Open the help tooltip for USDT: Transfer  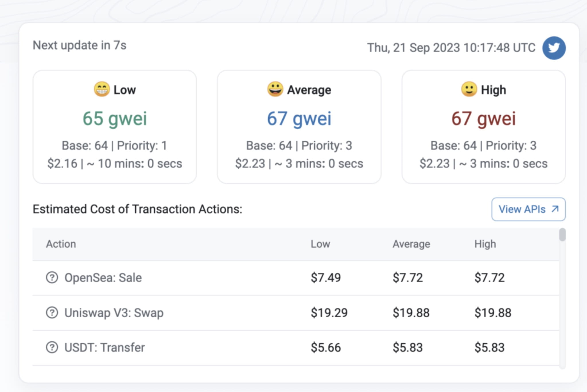pyautogui.click(x=52, y=348)
